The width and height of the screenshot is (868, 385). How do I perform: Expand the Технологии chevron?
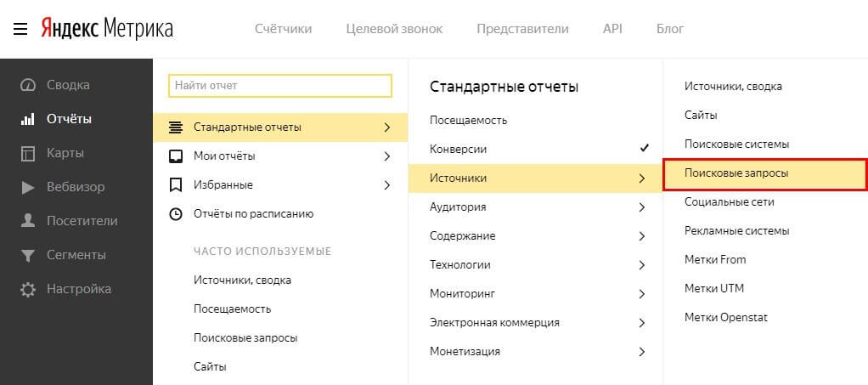[x=641, y=265]
